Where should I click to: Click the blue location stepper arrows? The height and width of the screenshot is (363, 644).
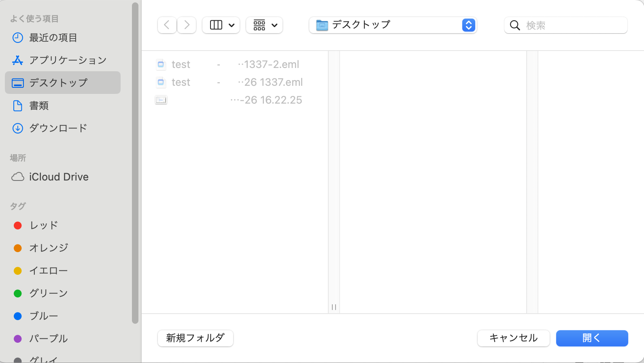468,25
